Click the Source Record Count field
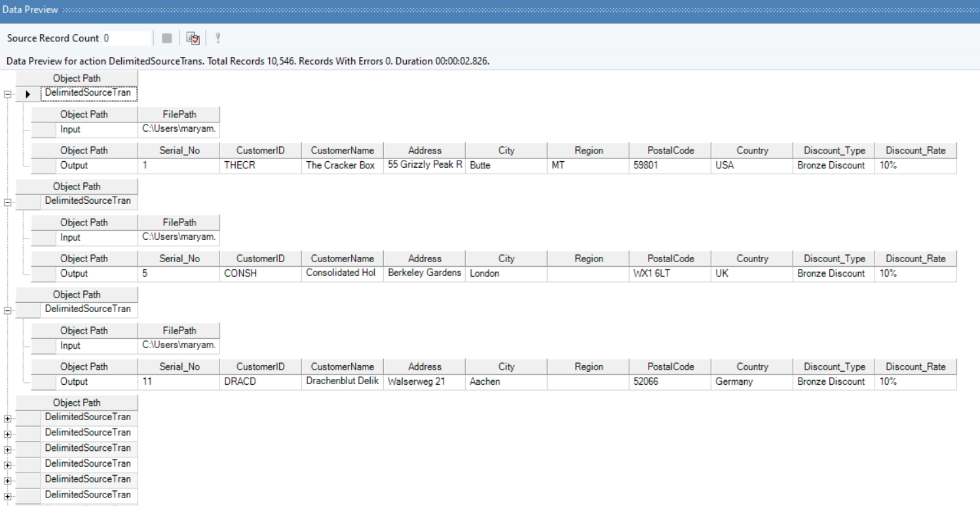 pyautogui.click(x=126, y=39)
